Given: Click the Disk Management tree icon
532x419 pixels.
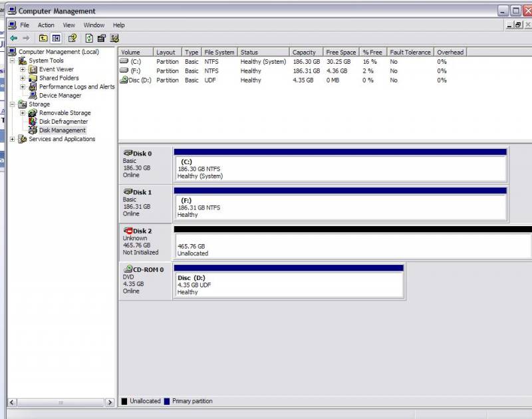Looking at the screenshot, I should [33, 130].
